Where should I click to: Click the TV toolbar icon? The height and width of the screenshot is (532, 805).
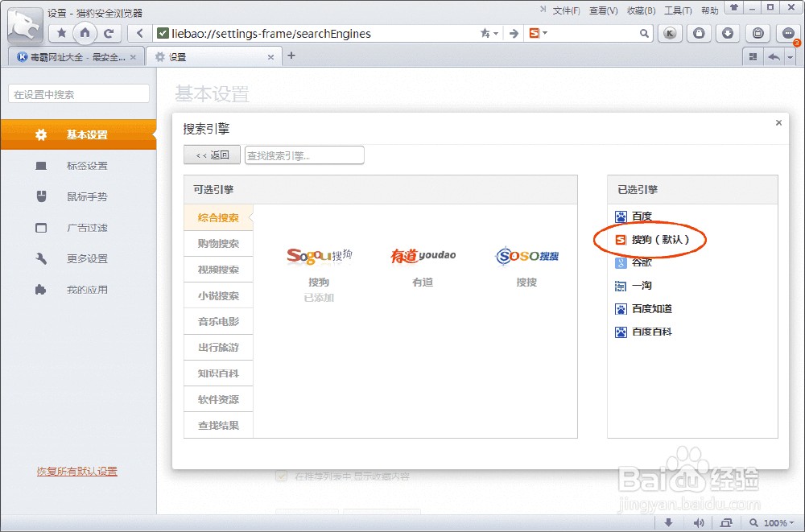pos(758,33)
